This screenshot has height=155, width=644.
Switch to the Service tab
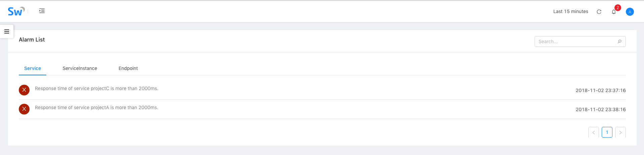click(33, 68)
